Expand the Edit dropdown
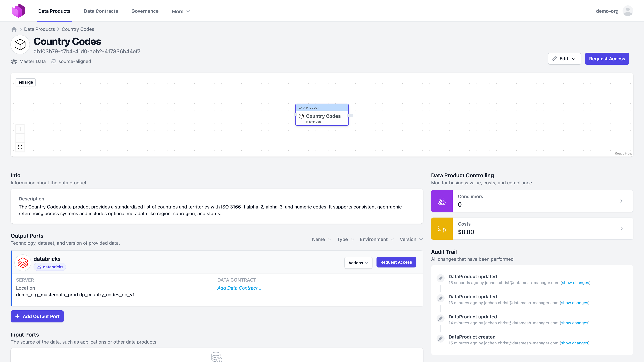This screenshot has width=644, height=362. [x=564, y=59]
